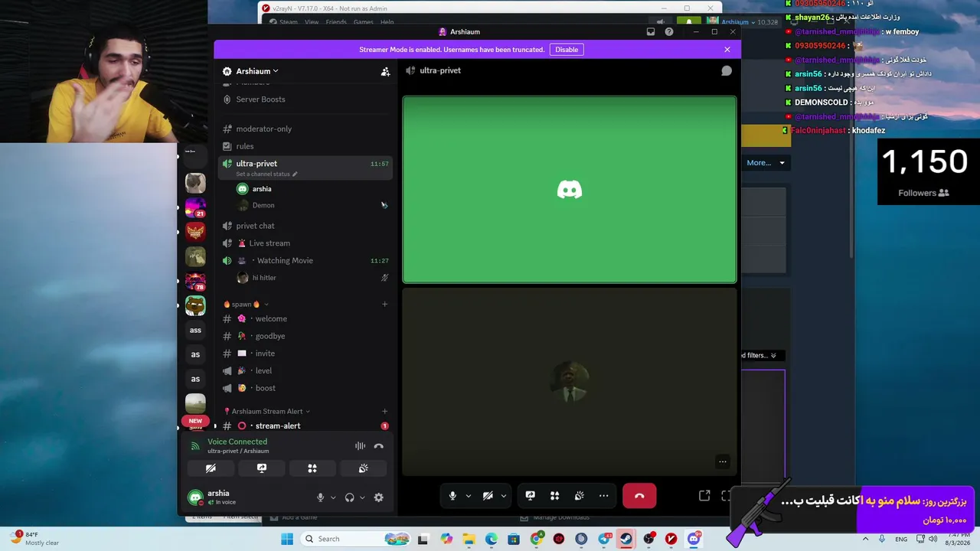Open the cat avatar server in sidebar

[195, 183]
